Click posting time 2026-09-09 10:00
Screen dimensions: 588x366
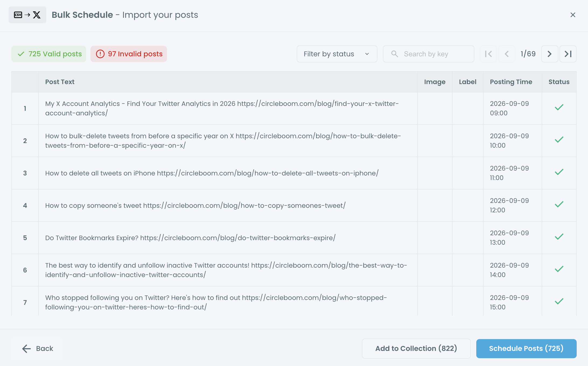[509, 141]
